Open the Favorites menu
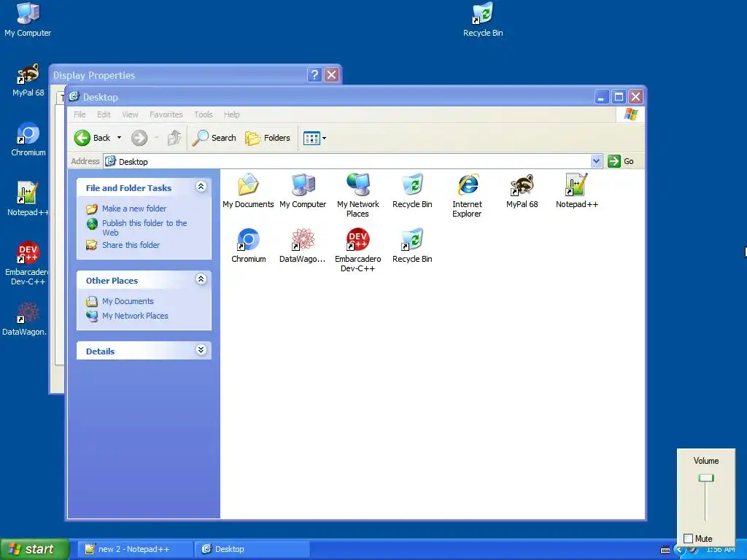747x560 pixels. [x=166, y=114]
